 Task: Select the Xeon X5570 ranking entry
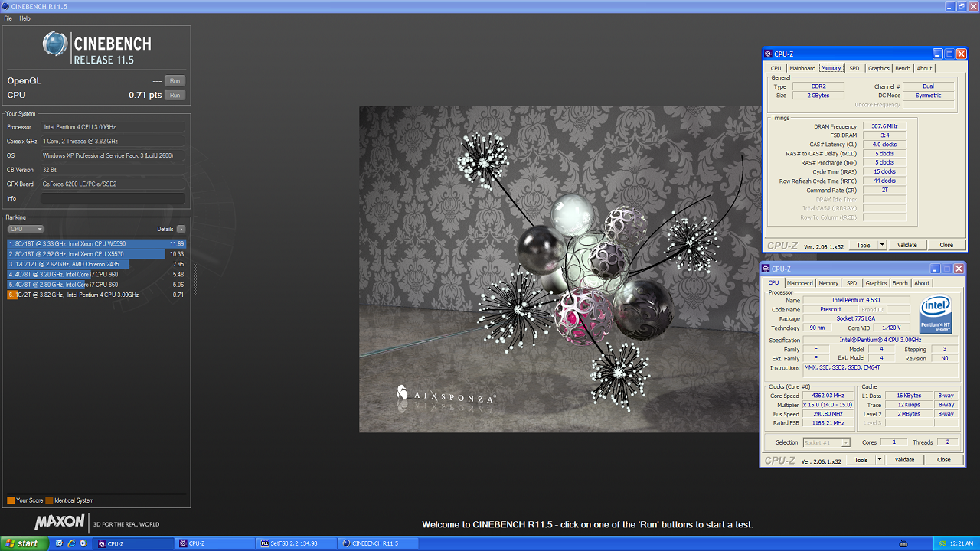(96, 253)
